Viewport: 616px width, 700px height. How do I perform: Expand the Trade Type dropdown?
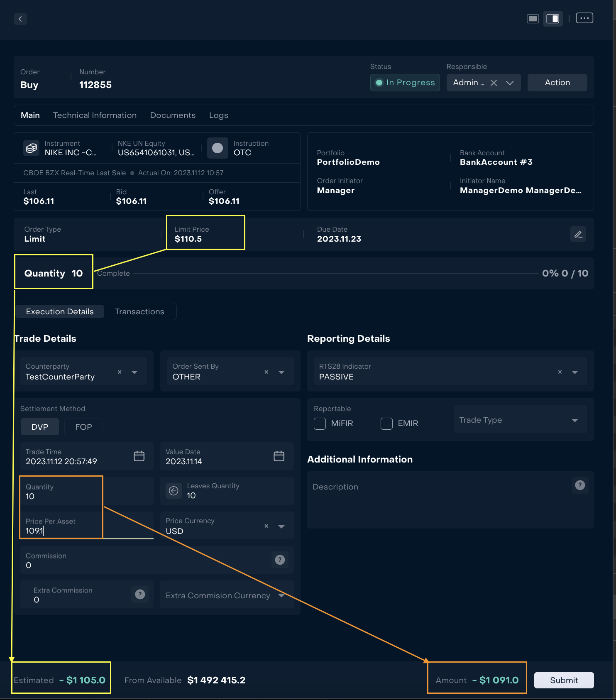click(x=574, y=420)
